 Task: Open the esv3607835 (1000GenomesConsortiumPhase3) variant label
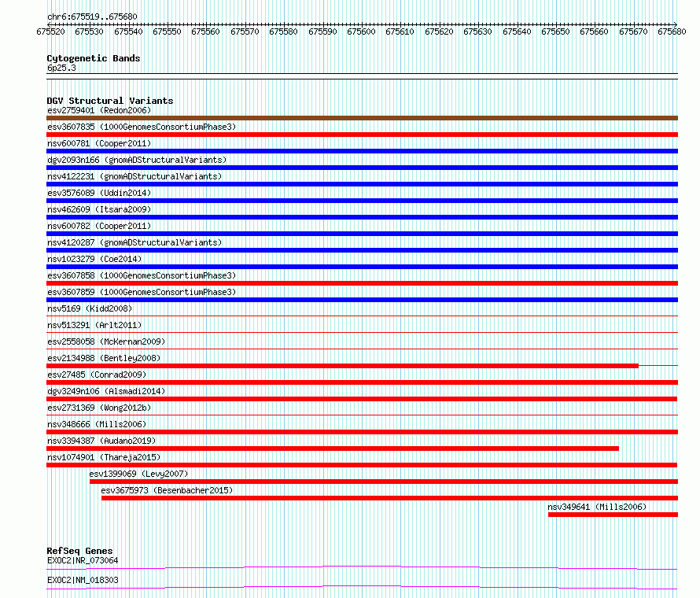[142, 127]
